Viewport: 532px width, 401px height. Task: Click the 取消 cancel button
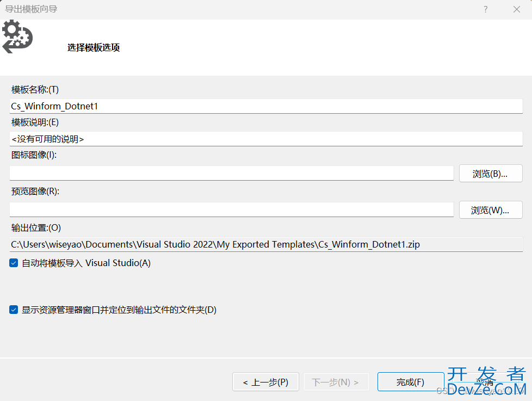485,382
